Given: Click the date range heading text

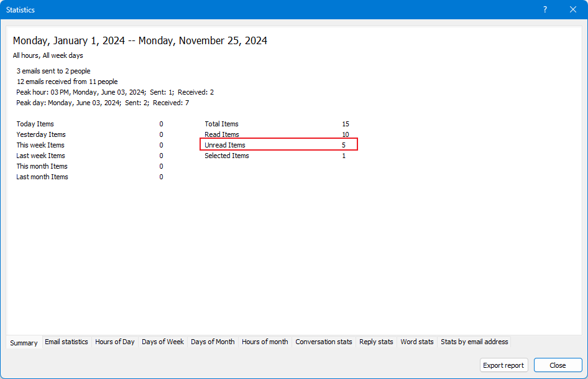Looking at the screenshot, I should (x=140, y=41).
